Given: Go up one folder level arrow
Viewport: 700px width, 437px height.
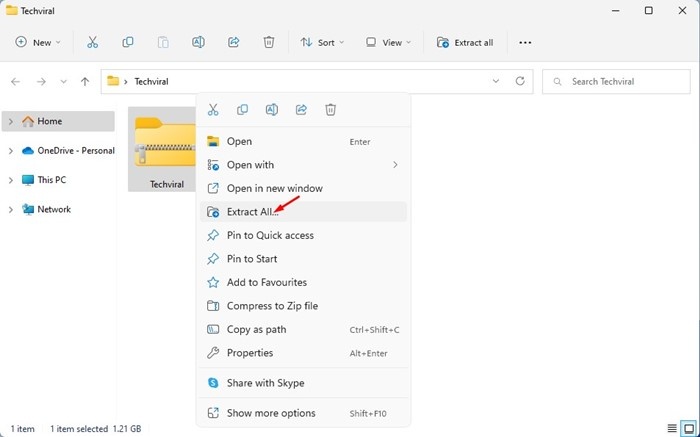Looking at the screenshot, I should tap(85, 82).
